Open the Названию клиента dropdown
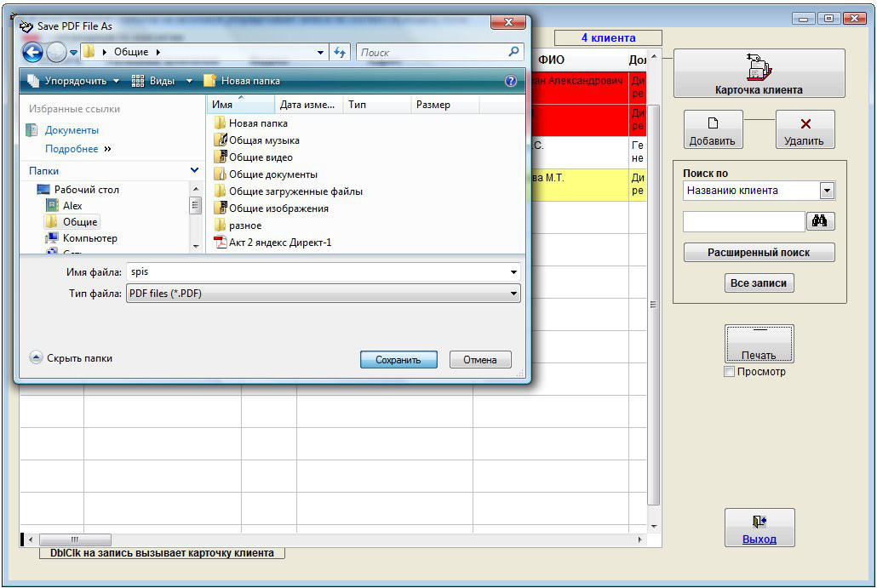877x588 pixels. pyautogui.click(x=828, y=191)
